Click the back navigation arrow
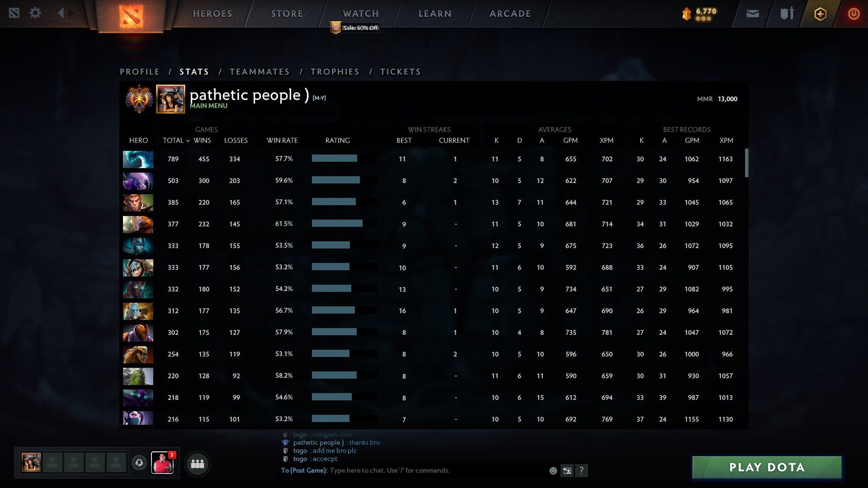 (x=61, y=13)
